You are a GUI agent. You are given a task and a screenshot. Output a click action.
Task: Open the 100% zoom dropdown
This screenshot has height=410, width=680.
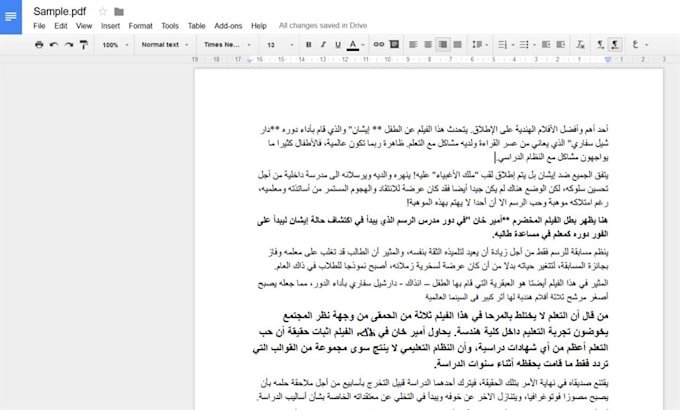click(x=115, y=45)
